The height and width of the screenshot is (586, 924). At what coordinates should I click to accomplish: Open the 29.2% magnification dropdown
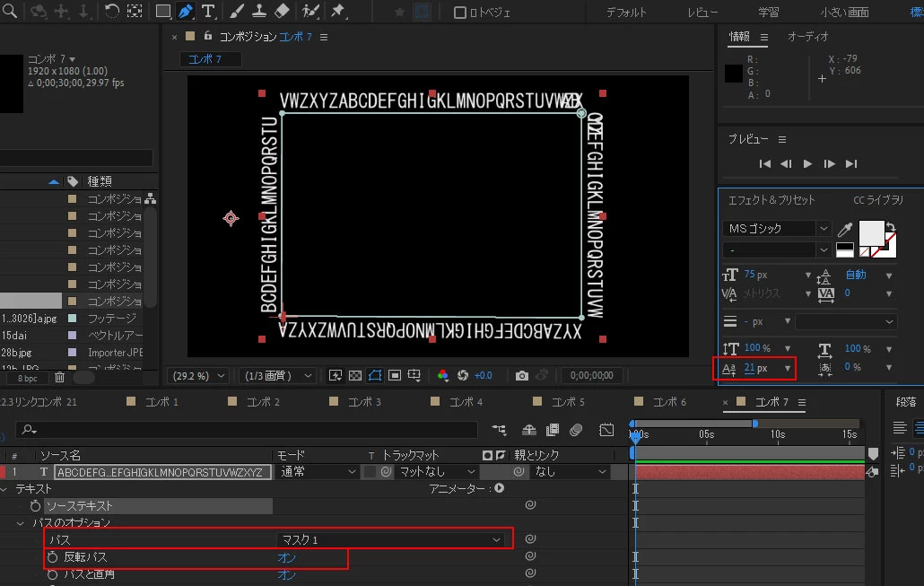point(197,375)
